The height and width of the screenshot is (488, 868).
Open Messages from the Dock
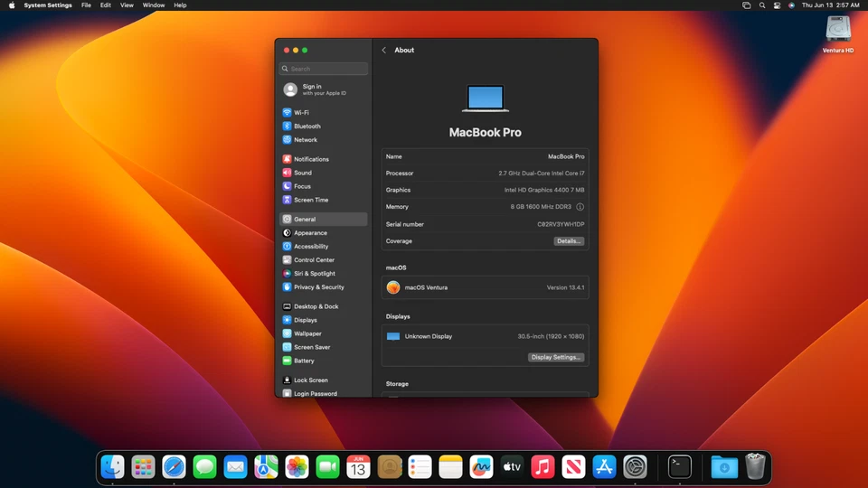point(205,467)
